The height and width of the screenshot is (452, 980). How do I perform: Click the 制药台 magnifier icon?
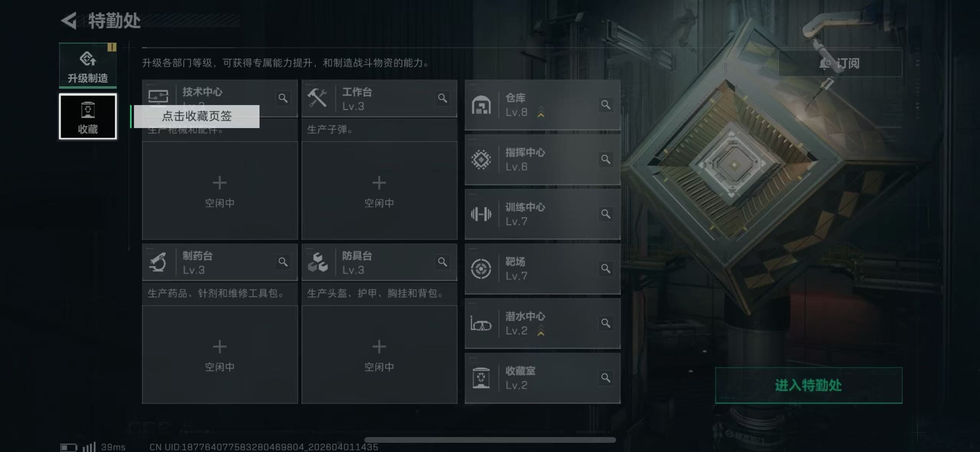(x=283, y=262)
